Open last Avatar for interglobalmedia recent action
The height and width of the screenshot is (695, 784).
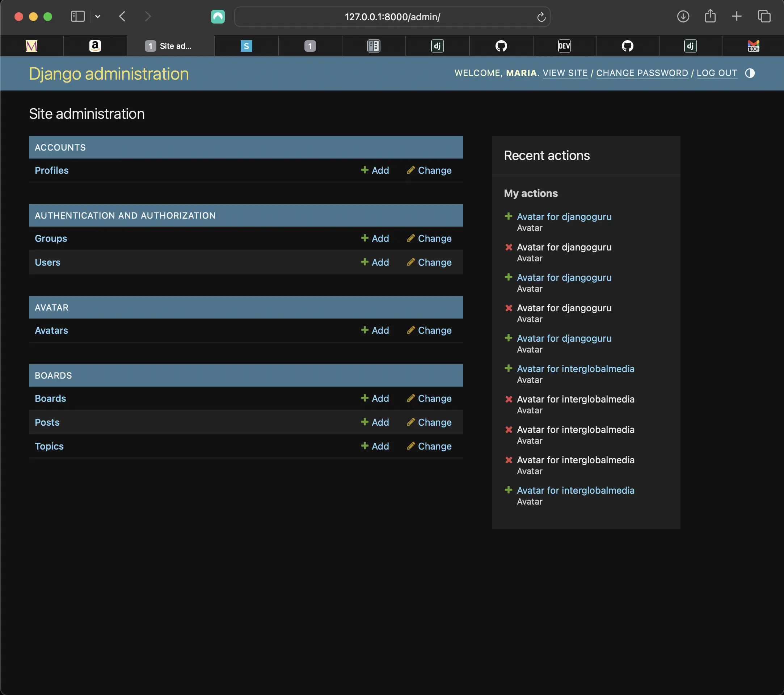point(576,490)
